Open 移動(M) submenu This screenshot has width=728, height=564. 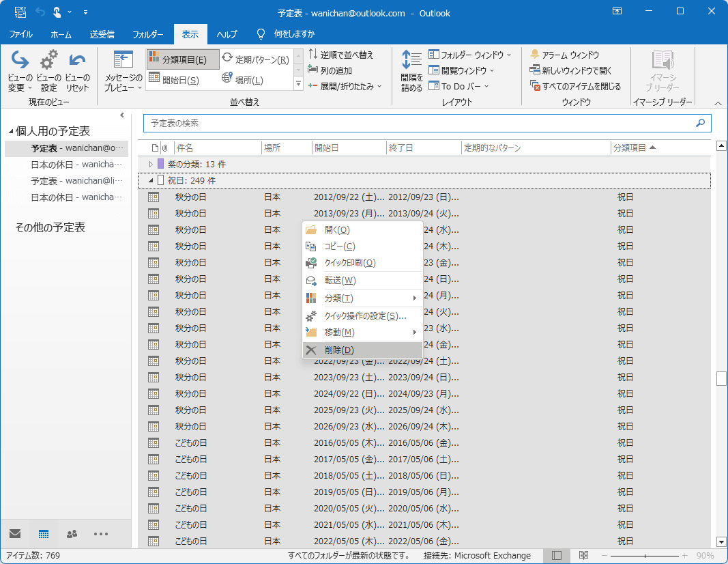pyautogui.click(x=362, y=332)
